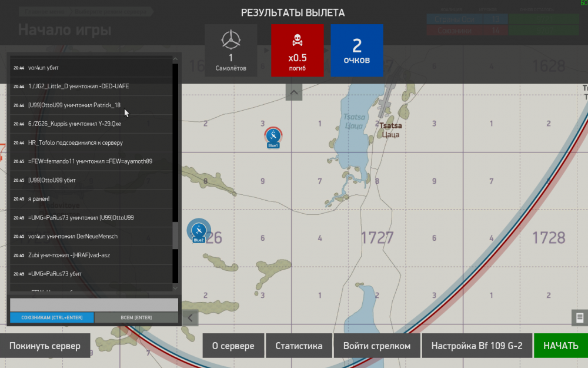Click the propeller aircraft count icon
Viewport: 588px width, 368px height.
(x=230, y=39)
